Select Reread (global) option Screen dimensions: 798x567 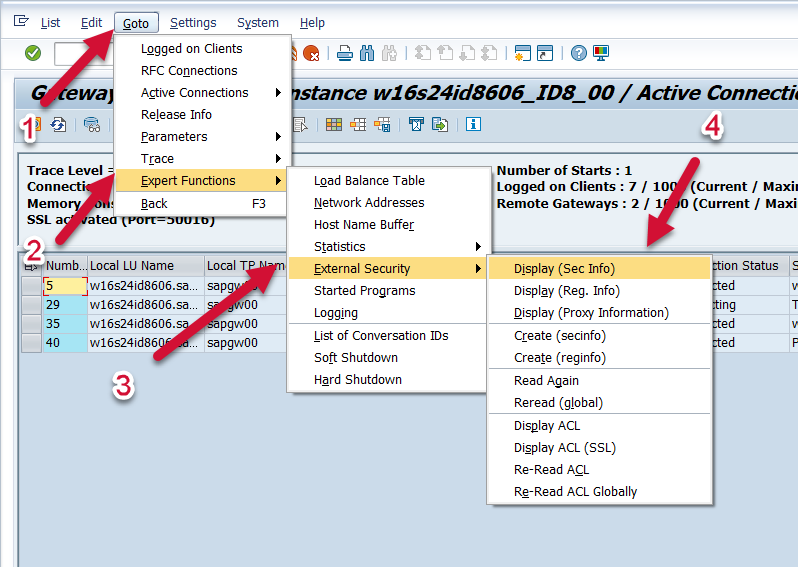558,403
